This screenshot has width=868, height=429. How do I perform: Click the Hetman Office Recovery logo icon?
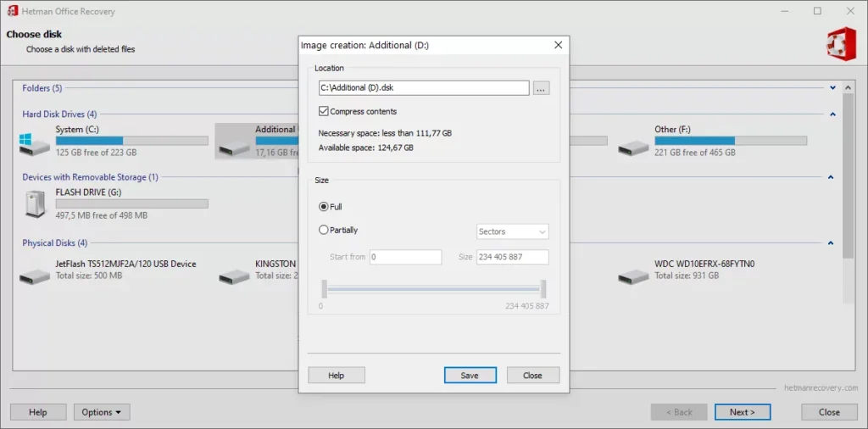coord(841,43)
